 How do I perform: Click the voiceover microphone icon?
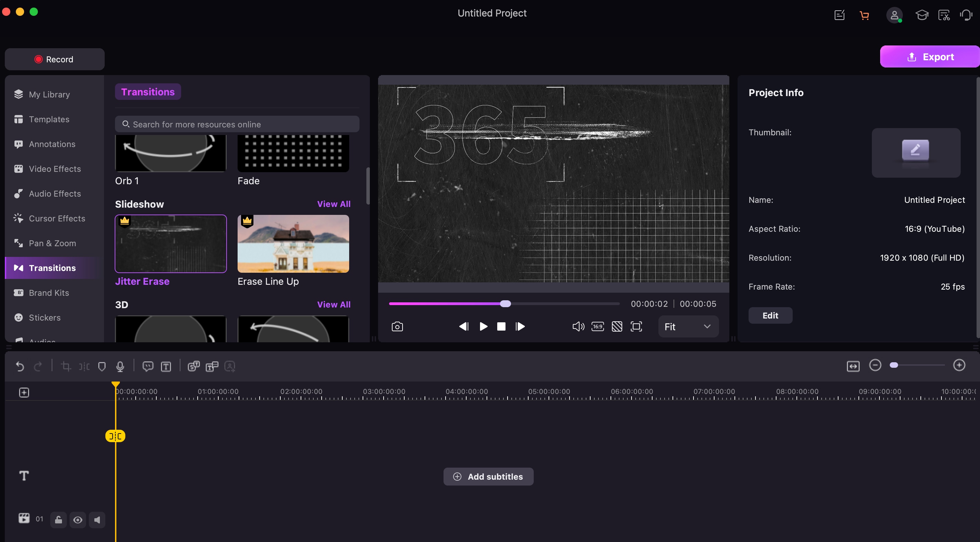click(120, 366)
